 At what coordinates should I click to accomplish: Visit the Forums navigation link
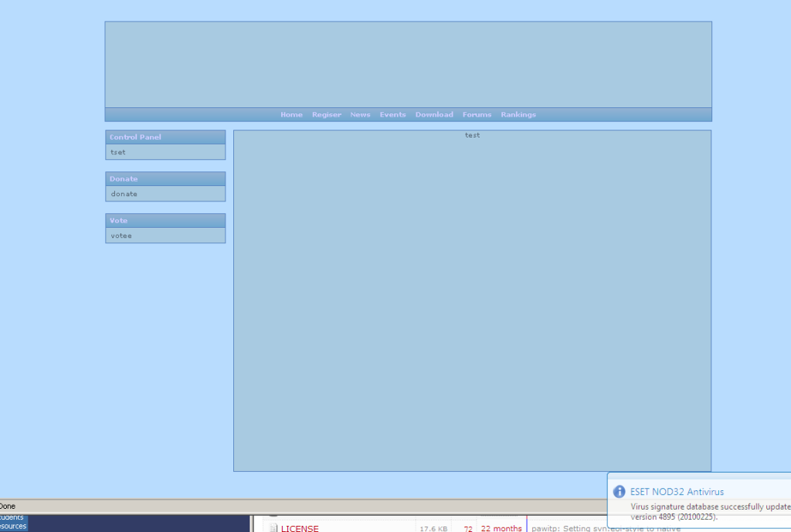(x=477, y=115)
